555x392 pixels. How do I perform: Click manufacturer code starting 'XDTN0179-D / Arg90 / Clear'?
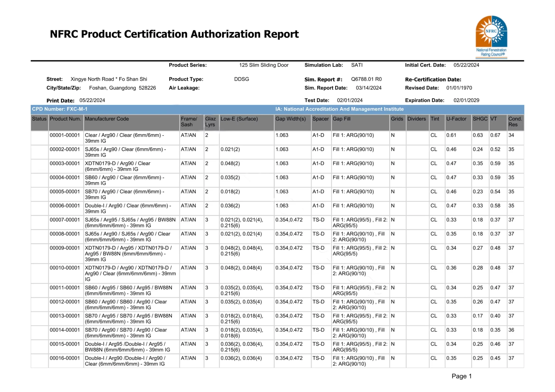click(117, 166)
